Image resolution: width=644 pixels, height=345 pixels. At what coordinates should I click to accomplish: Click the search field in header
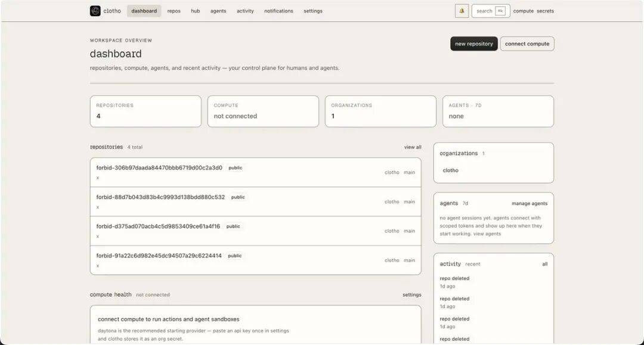(x=491, y=11)
